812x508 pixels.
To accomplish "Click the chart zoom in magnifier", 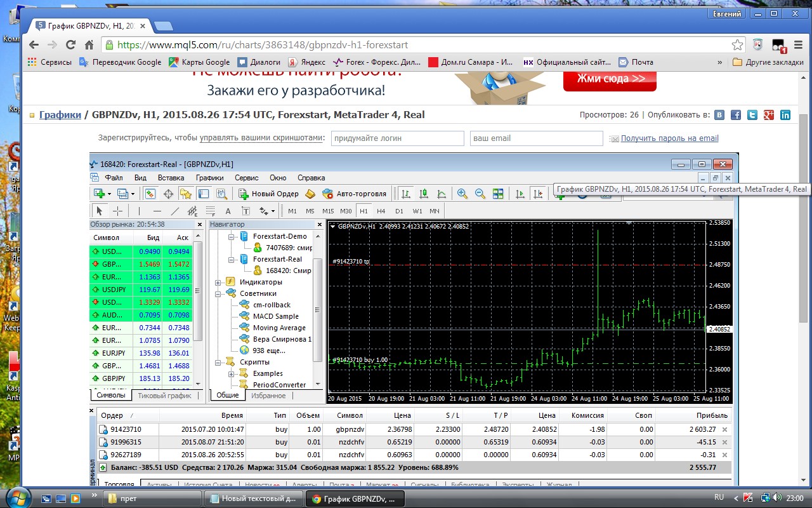I will [462, 194].
